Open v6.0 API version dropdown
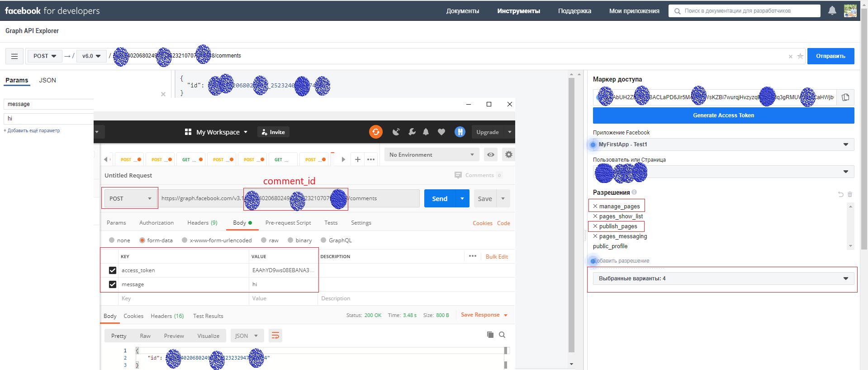Viewport: 868px width, 370px height. [x=91, y=56]
